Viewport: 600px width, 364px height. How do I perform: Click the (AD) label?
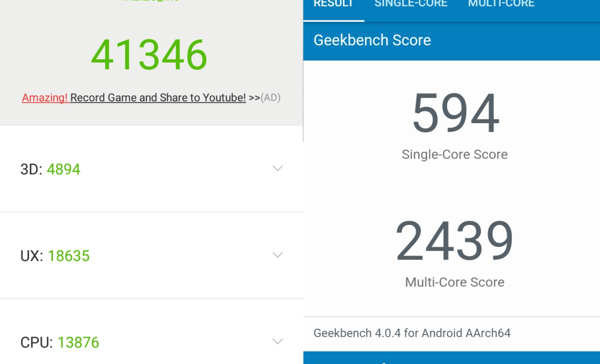pos(271,97)
